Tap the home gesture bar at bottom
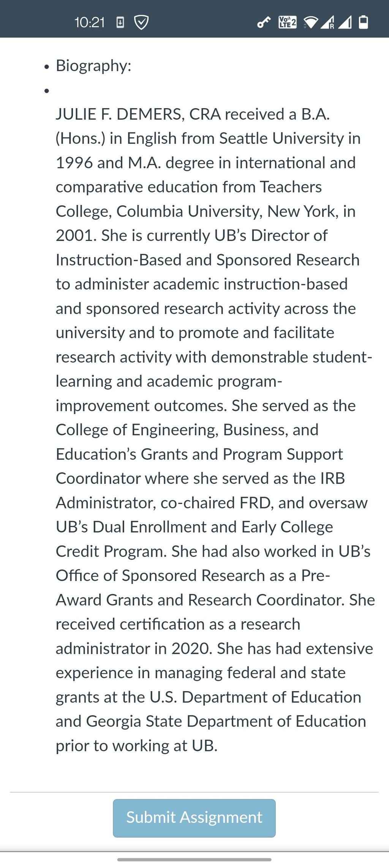Viewport: 389px width, 868px height. [x=194, y=859]
